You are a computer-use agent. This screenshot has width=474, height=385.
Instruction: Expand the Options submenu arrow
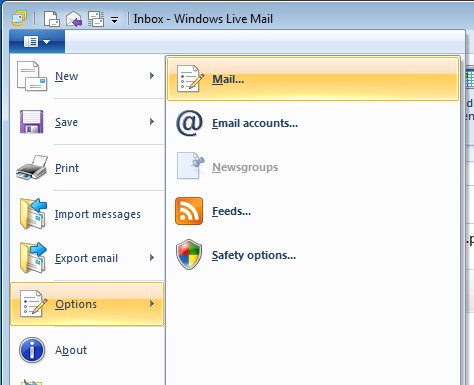(x=152, y=304)
